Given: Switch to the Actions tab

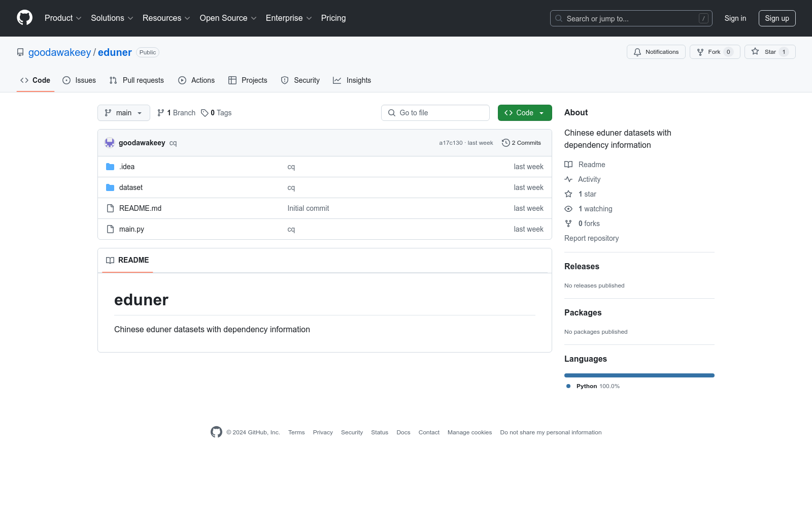Looking at the screenshot, I should coord(196,80).
